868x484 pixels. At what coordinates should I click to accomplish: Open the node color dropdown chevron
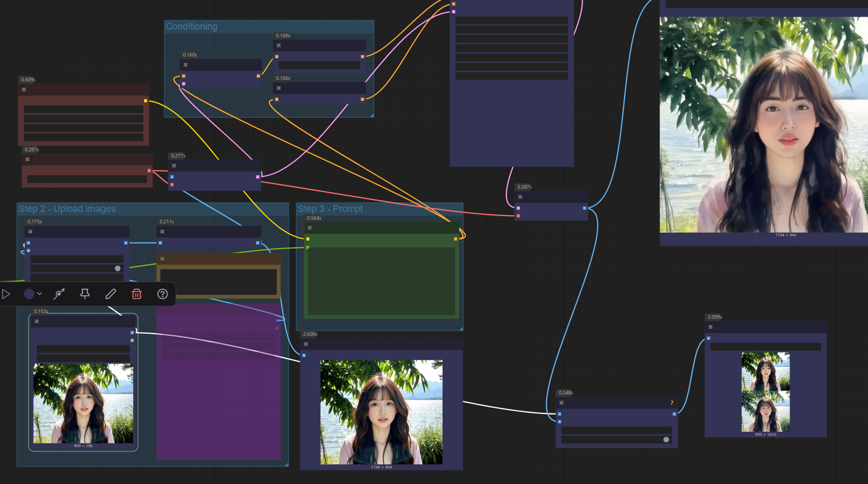(40, 294)
